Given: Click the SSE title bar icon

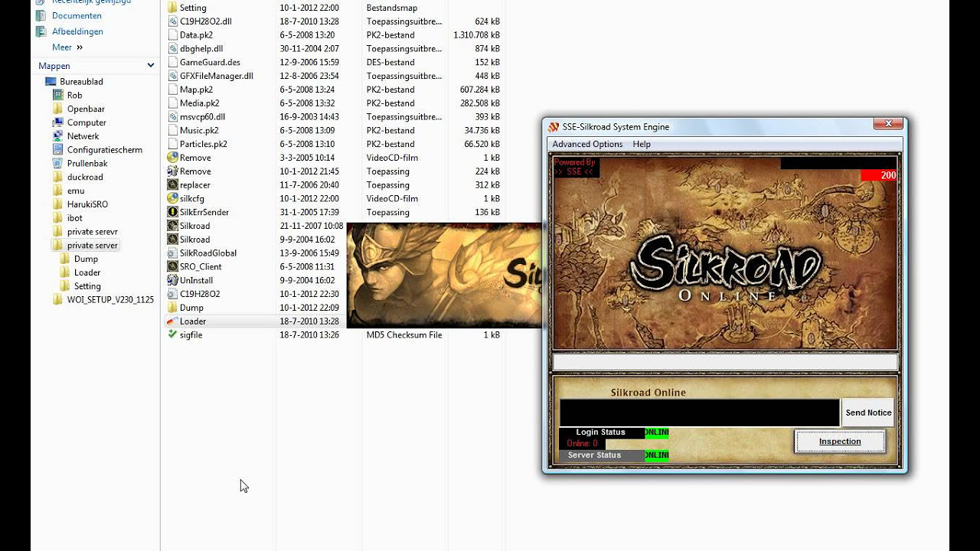Looking at the screenshot, I should coord(553,127).
